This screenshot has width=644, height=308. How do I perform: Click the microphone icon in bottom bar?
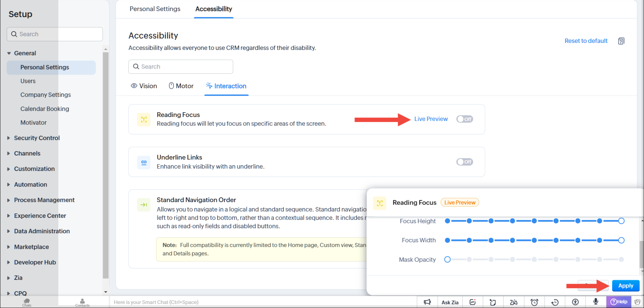coord(596,302)
